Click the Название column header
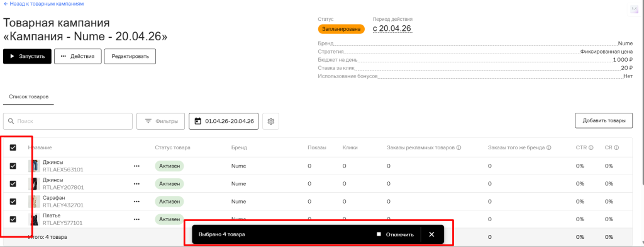The height and width of the screenshot is (247, 644). (x=40, y=147)
